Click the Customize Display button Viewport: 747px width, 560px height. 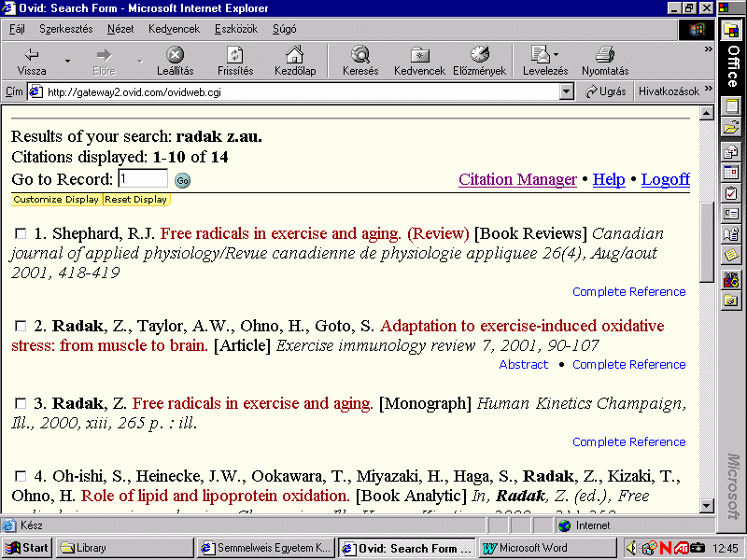[56, 200]
